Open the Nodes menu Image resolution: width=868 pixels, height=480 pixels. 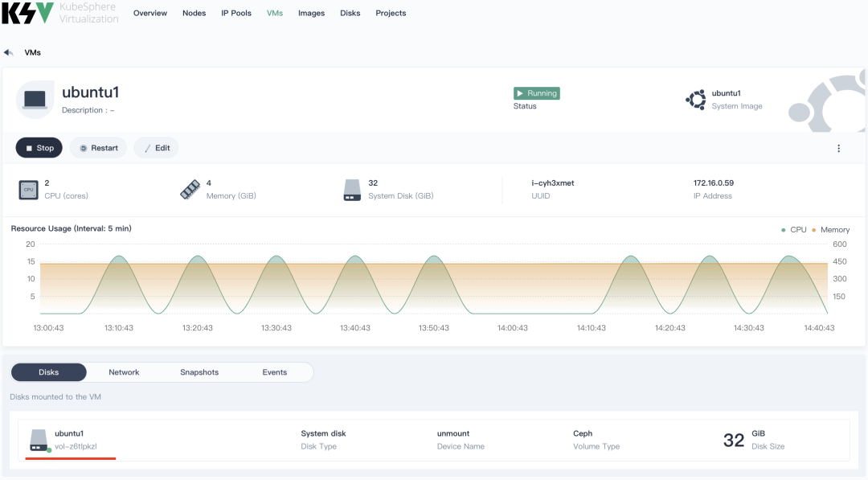[x=194, y=13]
